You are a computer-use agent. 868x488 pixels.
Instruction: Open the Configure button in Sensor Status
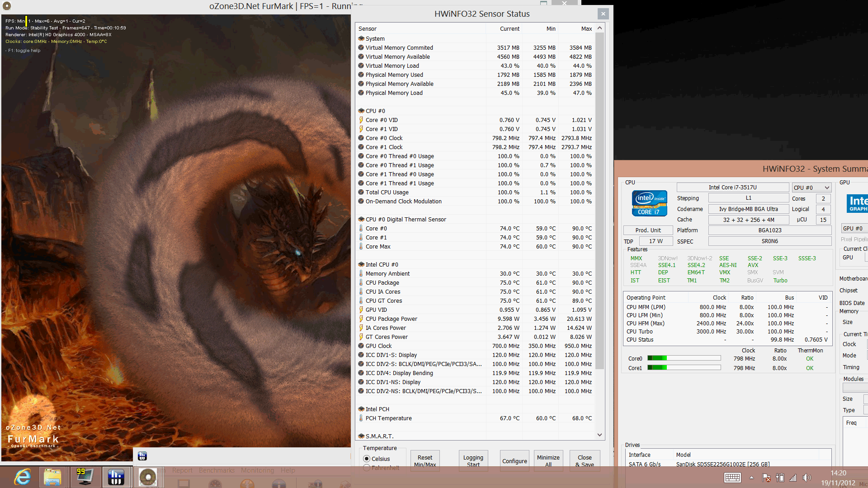514,461
